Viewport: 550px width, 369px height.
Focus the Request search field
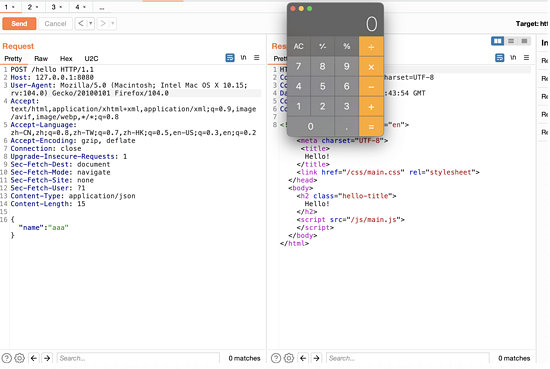pos(138,358)
